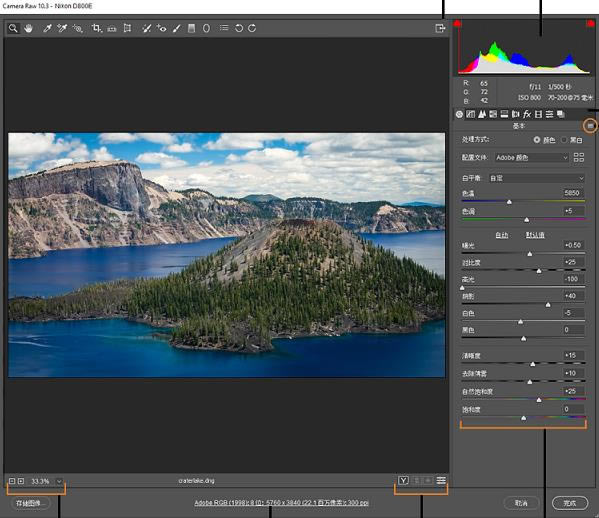Select the Graduated Filter tool
The height and width of the screenshot is (518, 599).
191,28
